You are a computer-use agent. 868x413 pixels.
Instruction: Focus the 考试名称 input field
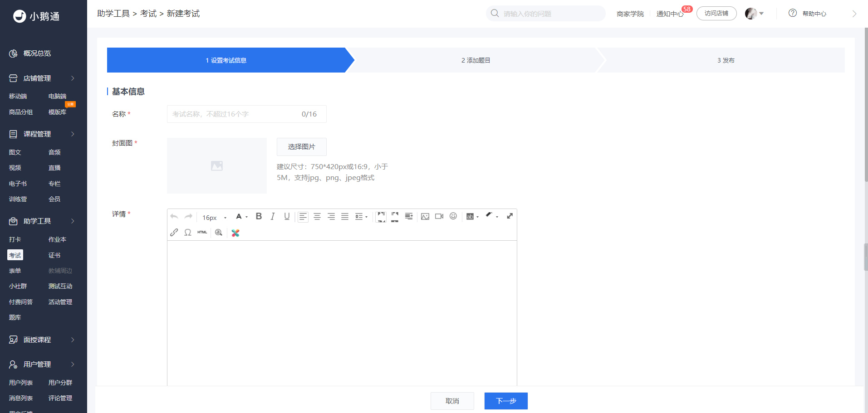(246, 114)
